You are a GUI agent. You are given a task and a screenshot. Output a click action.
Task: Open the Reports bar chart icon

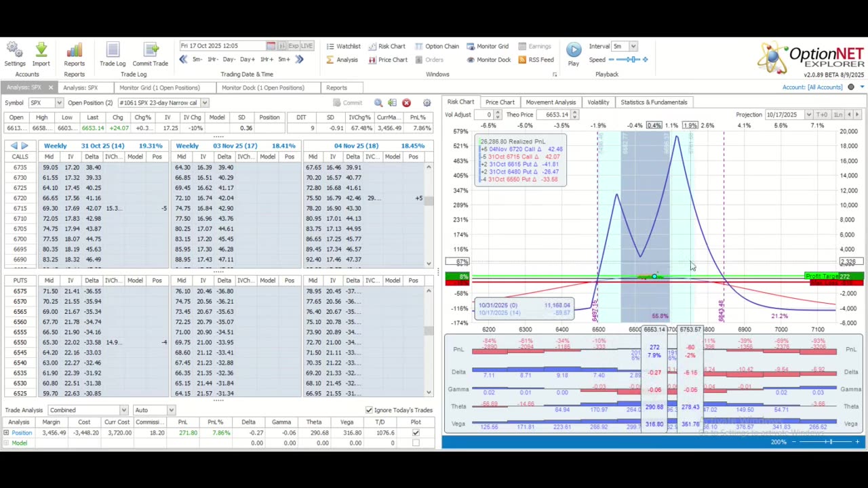tap(74, 49)
